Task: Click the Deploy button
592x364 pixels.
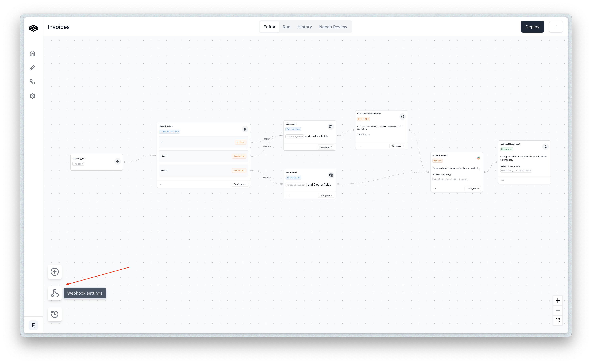Action: coord(532,27)
